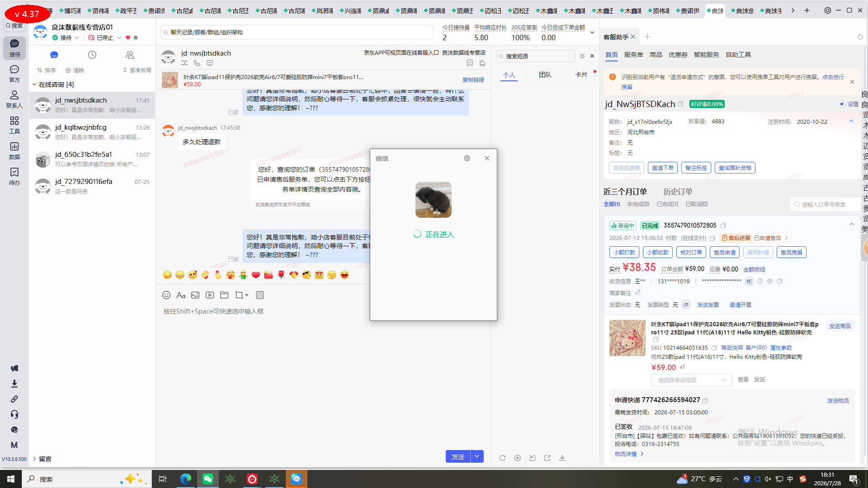Expand the quick phrase list using the double chevron

coord(582,56)
